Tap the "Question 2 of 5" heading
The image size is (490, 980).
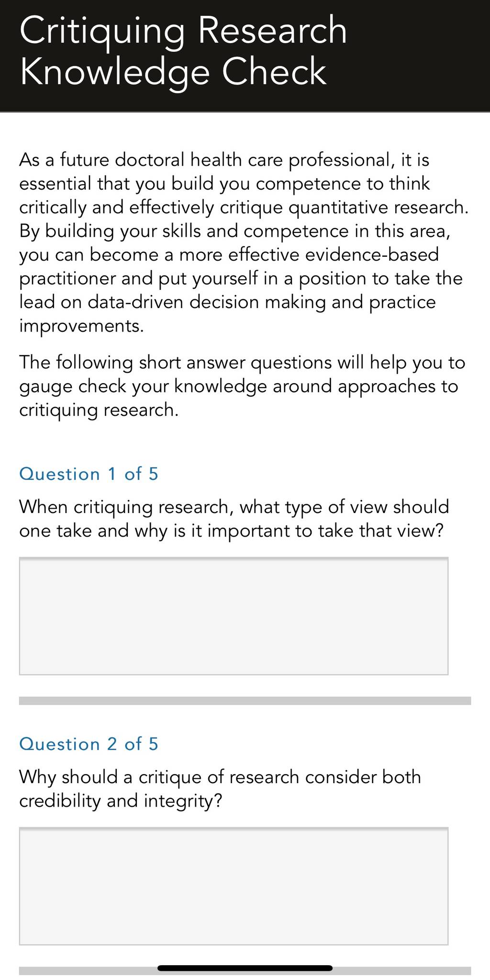coord(89,744)
